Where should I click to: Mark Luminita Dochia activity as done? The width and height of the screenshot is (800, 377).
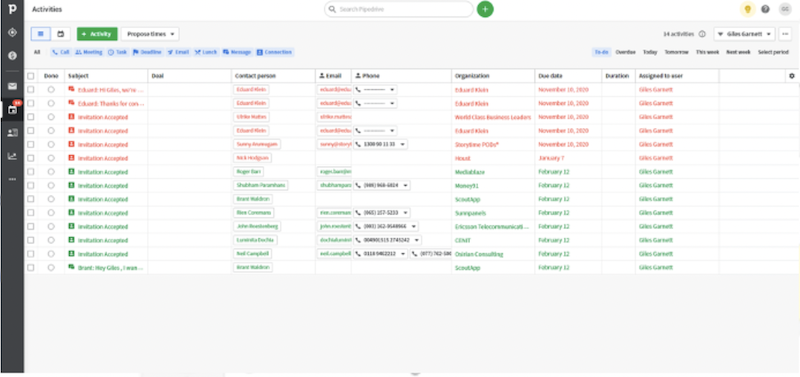51,240
